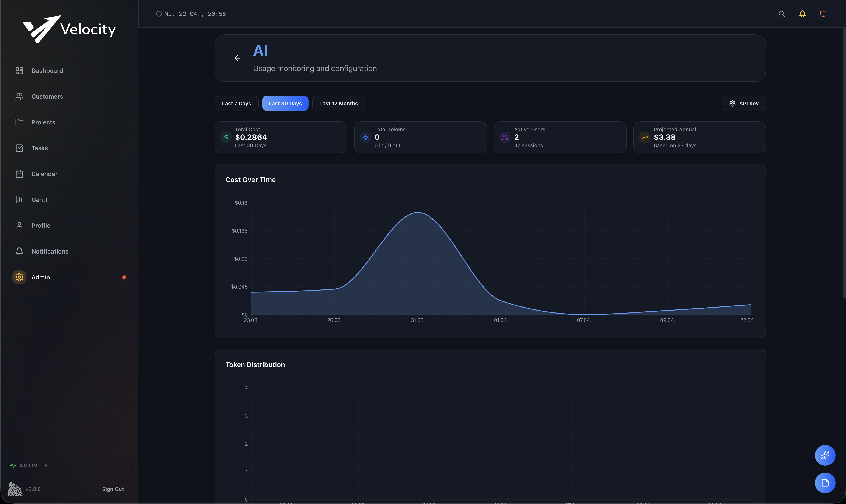Open the Admin settings gear
This screenshot has height=504, width=846.
(19, 277)
